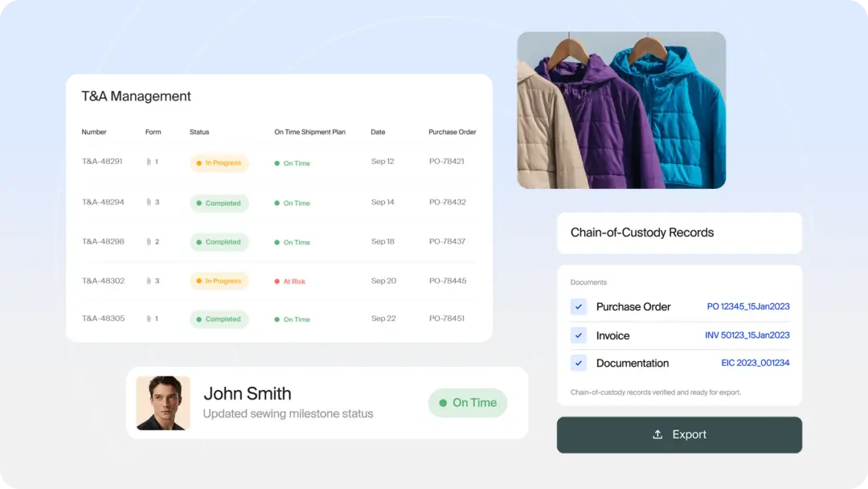Click attachment icon in T&A-48298 row
This screenshot has height=489, width=868.
149,241
